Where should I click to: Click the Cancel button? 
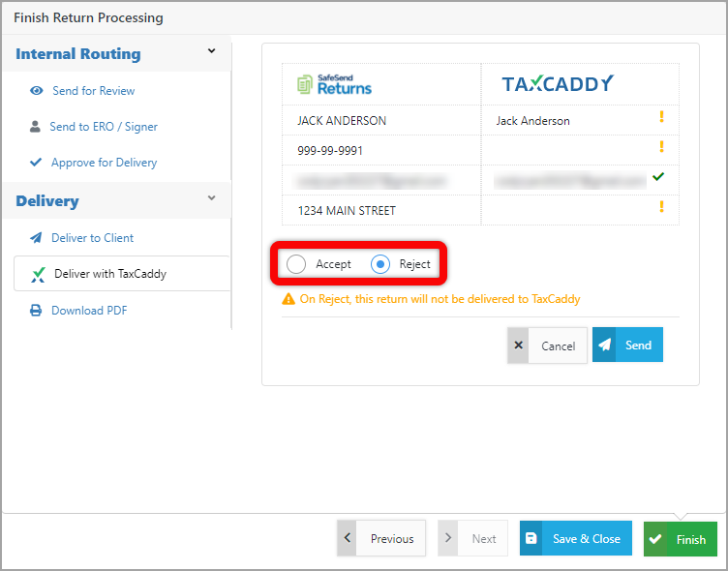547,346
